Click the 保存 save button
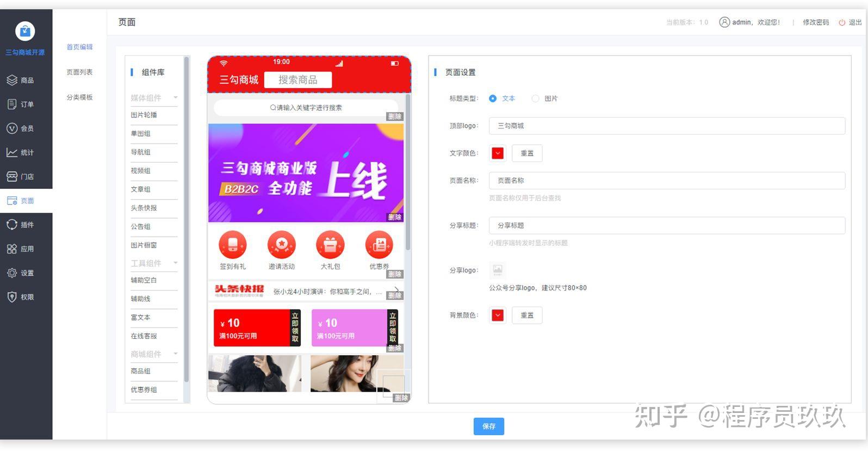The height and width of the screenshot is (451, 868). coord(489,427)
